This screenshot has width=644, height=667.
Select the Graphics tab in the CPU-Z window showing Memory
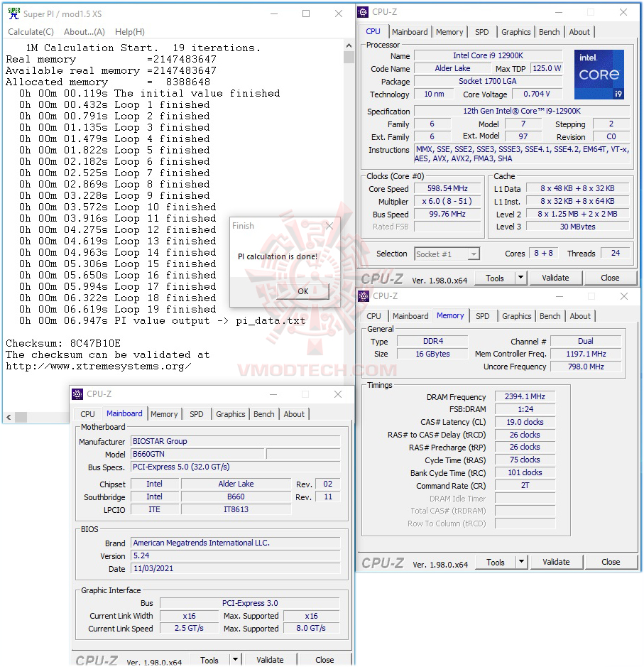[x=516, y=316]
